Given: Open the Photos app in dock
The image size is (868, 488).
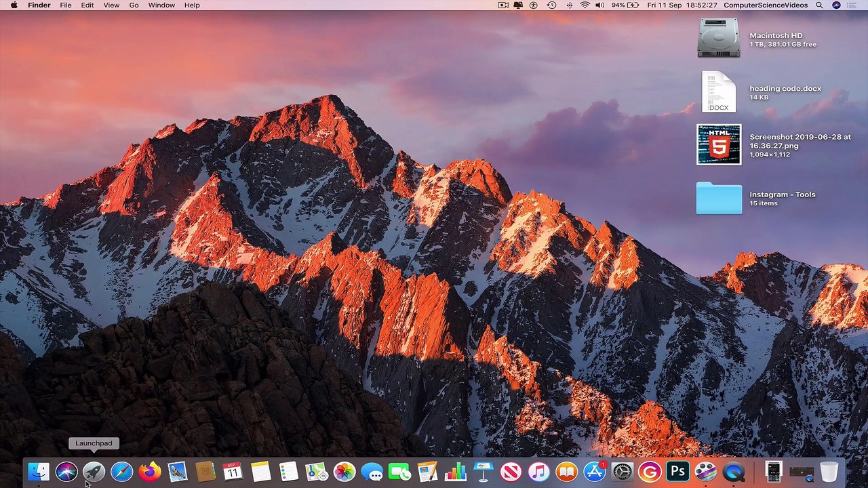Looking at the screenshot, I should [x=344, y=472].
